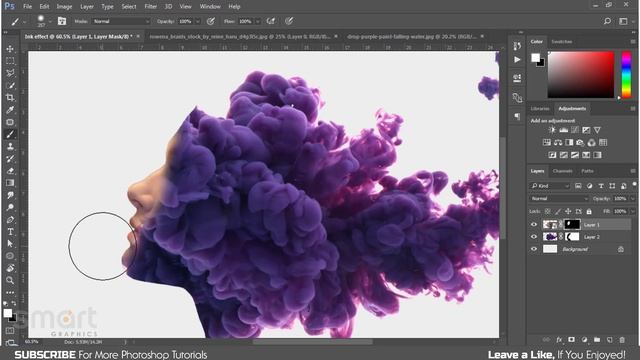Viewport: 640px width, 360px height.
Task: Add a Color Balance adjustment
Action: click(x=558, y=142)
